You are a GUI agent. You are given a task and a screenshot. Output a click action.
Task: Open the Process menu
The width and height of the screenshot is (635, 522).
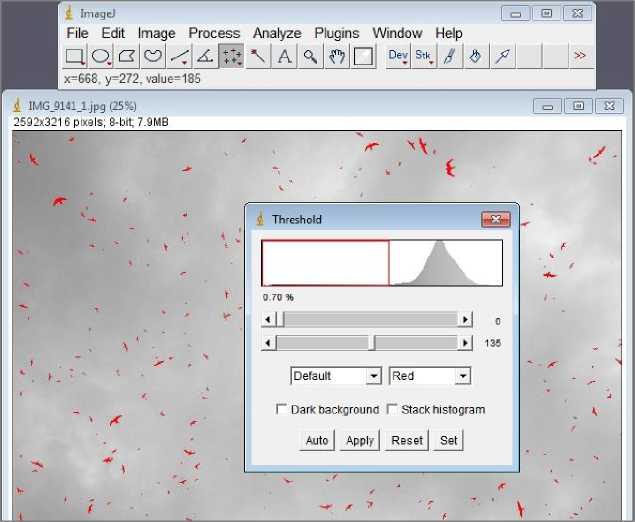[x=214, y=33]
